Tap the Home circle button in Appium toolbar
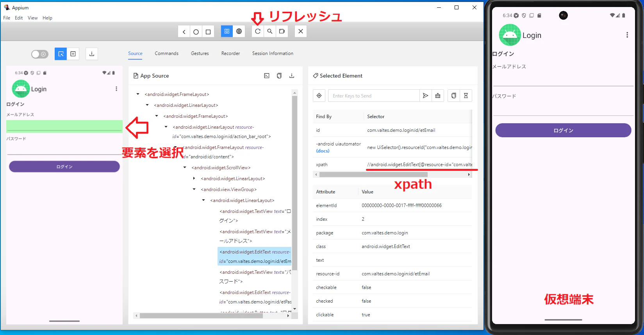The image size is (644, 335). pyautogui.click(x=196, y=32)
